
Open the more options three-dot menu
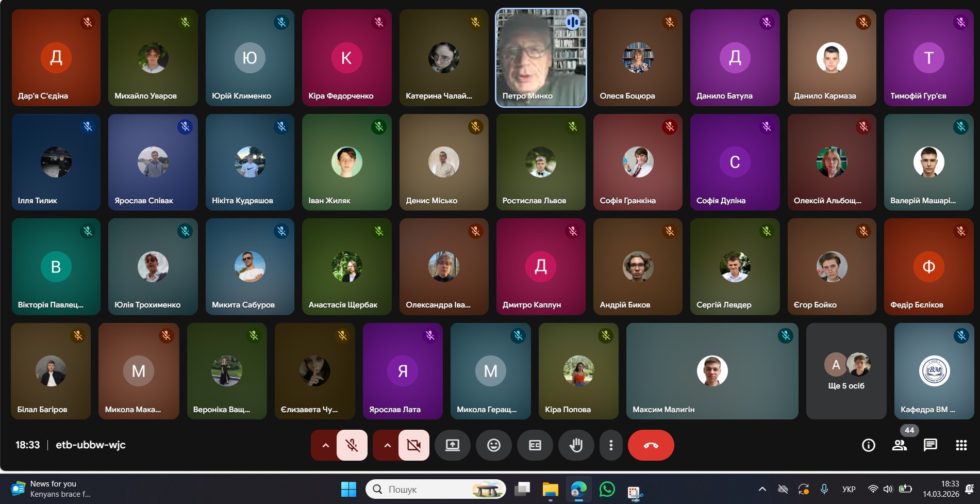click(x=611, y=445)
